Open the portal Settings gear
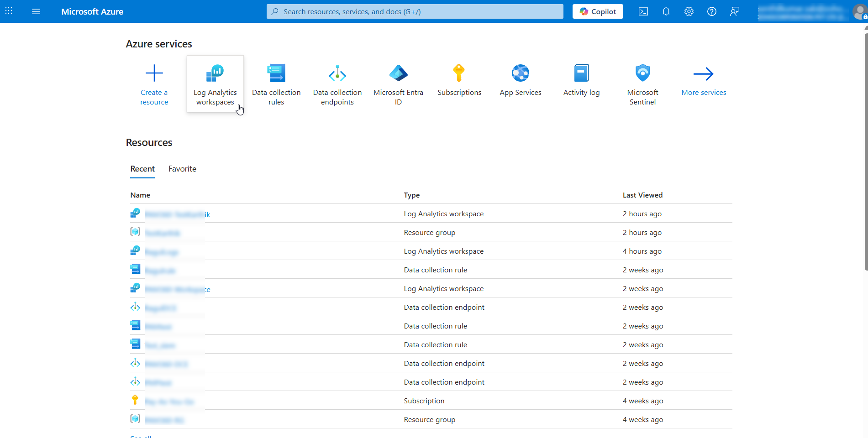This screenshot has height=438, width=868. click(689, 11)
